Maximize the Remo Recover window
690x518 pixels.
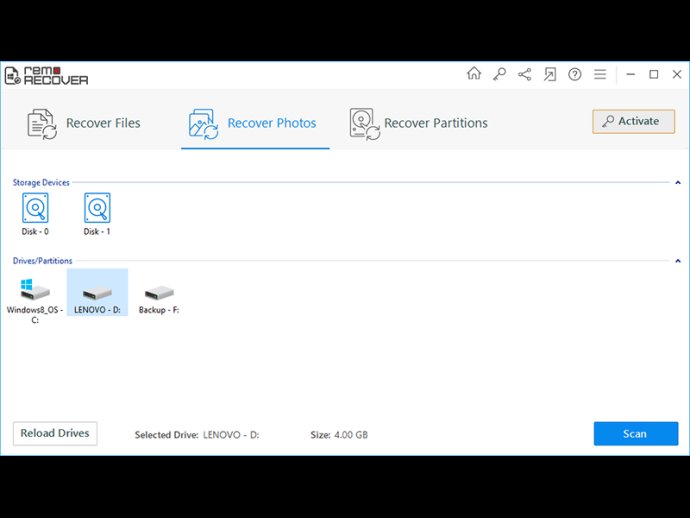pyautogui.click(x=654, y=74)
